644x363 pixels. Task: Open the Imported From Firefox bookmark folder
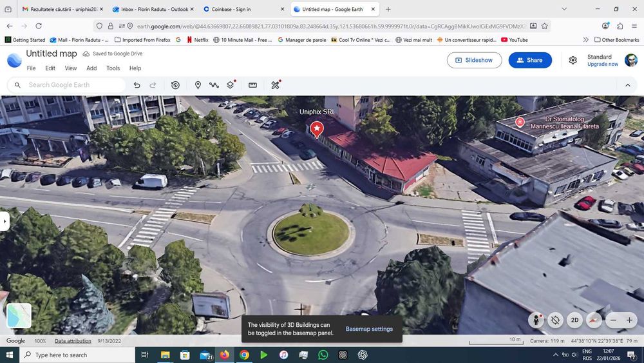(x=142, y=40)
